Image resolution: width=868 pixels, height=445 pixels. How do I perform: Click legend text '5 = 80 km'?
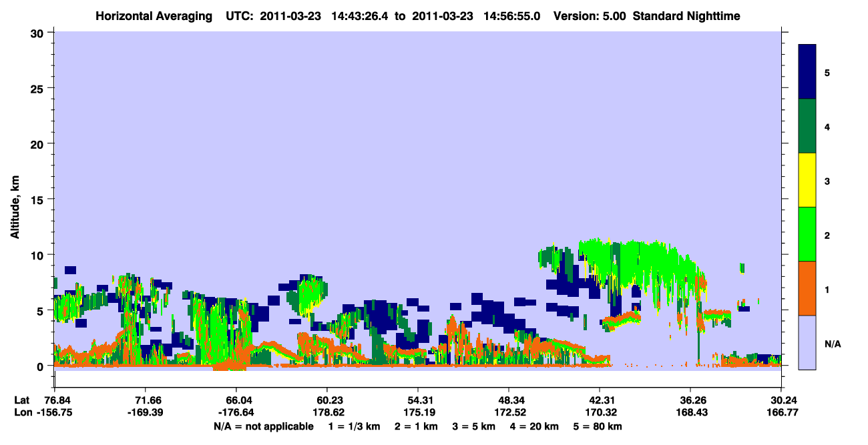(599, 426)
